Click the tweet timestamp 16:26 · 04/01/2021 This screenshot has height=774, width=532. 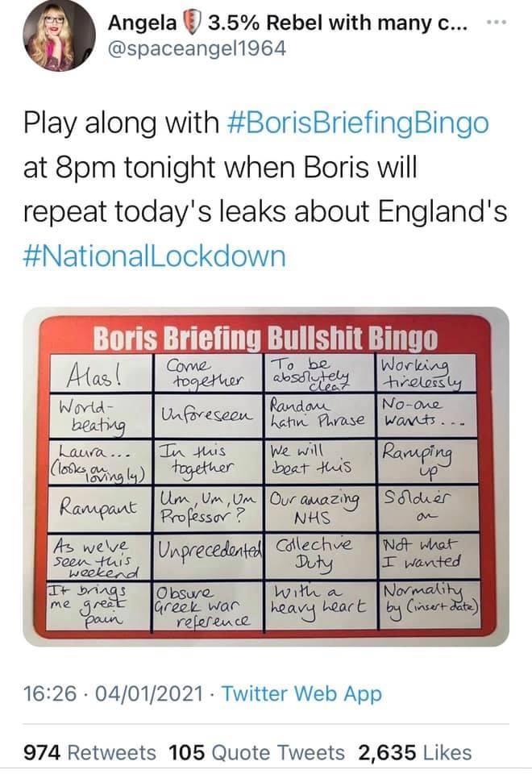coord(113,693)
